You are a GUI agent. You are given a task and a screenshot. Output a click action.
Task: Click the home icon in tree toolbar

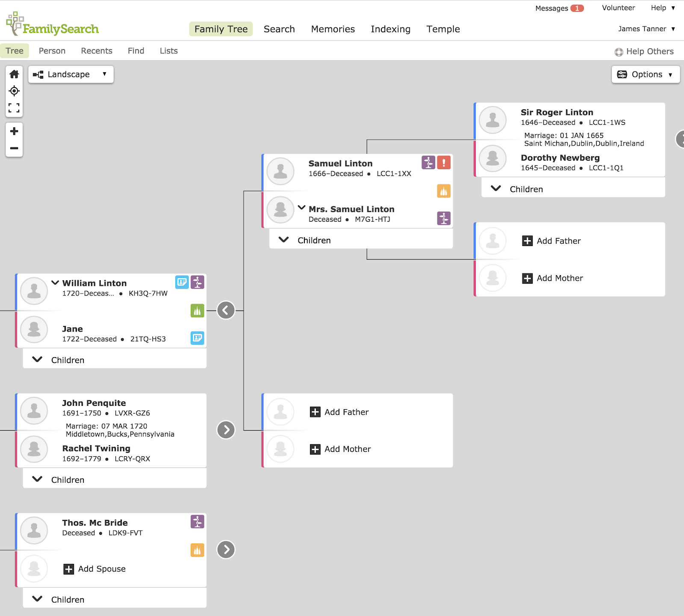click(x=14, y=74)
